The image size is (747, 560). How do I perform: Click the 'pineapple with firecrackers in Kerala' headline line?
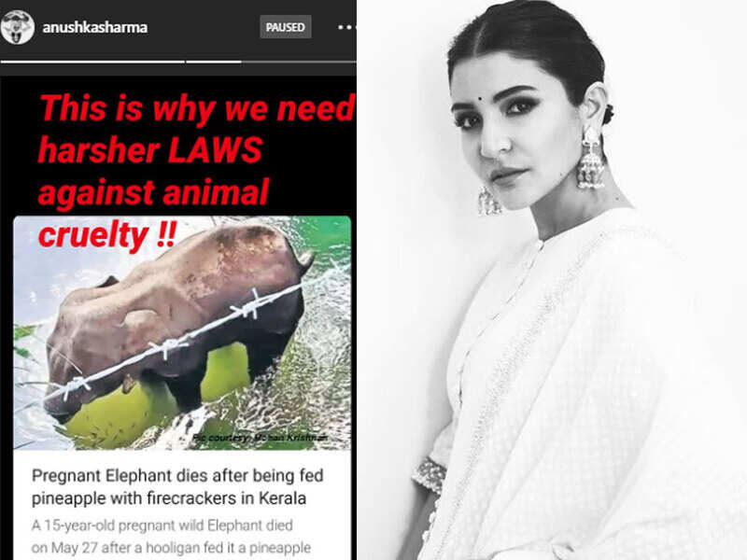point(169,498)
